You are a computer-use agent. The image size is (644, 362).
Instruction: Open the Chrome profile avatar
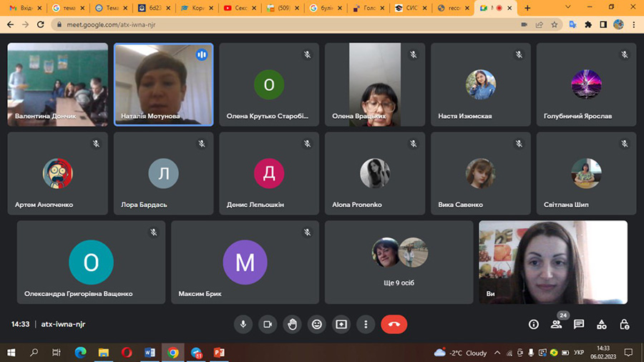pyautogui.click(x=618, y=24)
